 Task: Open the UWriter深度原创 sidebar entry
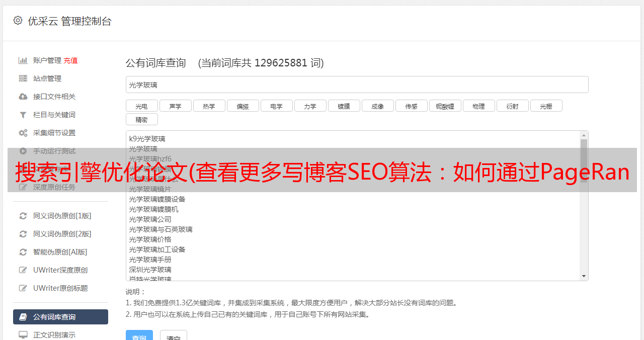tap(60, 270)
